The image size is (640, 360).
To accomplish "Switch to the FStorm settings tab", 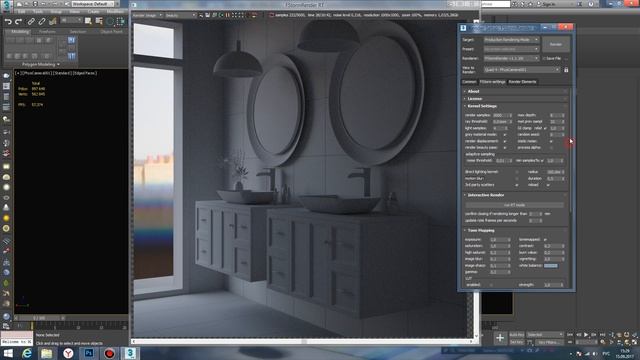I will [x=492, y=82].
